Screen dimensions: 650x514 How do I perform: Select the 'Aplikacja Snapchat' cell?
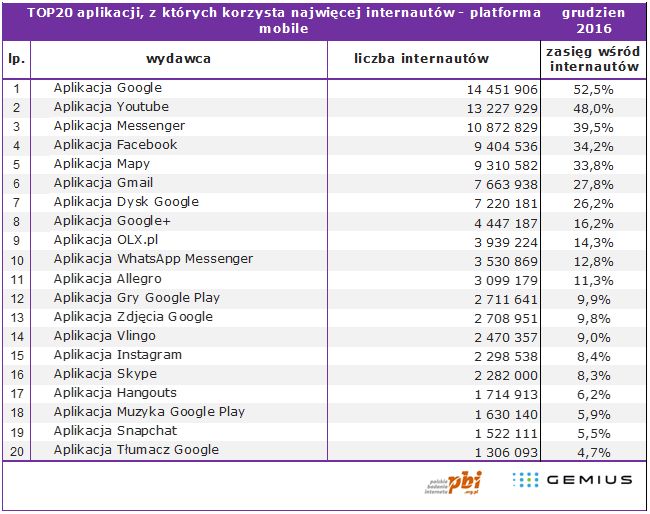[115, 431]
